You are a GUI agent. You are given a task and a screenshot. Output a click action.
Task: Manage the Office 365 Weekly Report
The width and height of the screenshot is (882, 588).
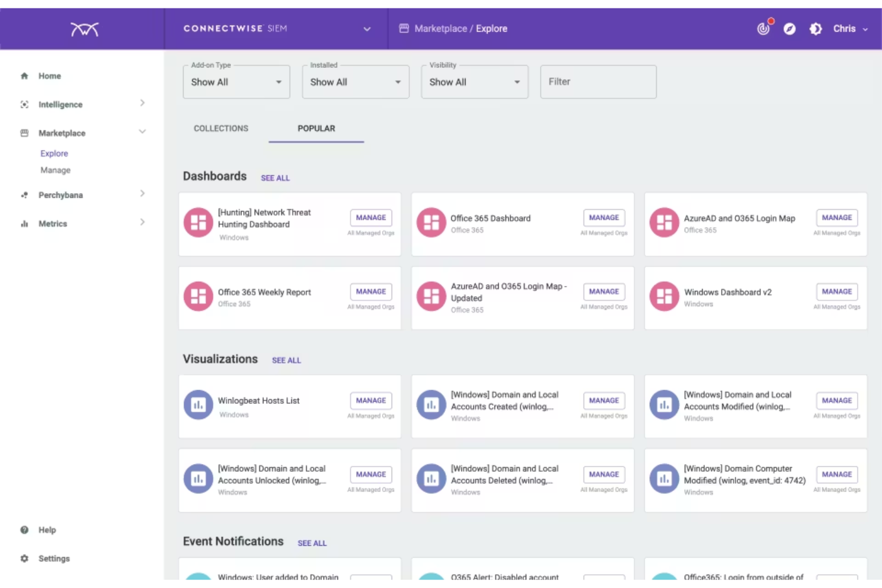pos(371,291)
